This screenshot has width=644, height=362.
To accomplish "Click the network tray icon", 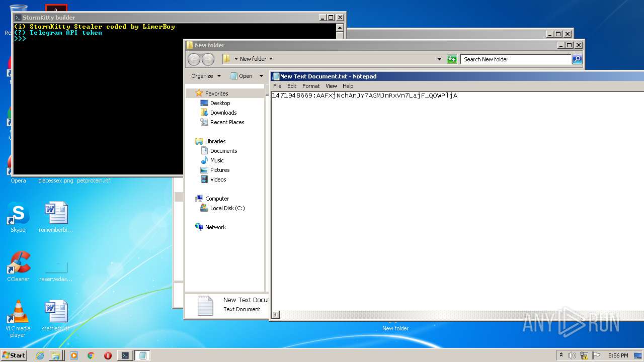I will pos(584,355).
